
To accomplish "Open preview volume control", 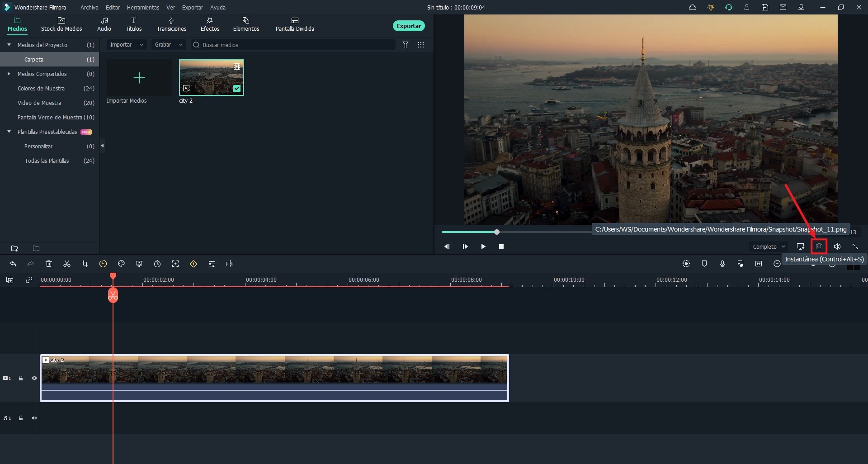I will [837, 246].
